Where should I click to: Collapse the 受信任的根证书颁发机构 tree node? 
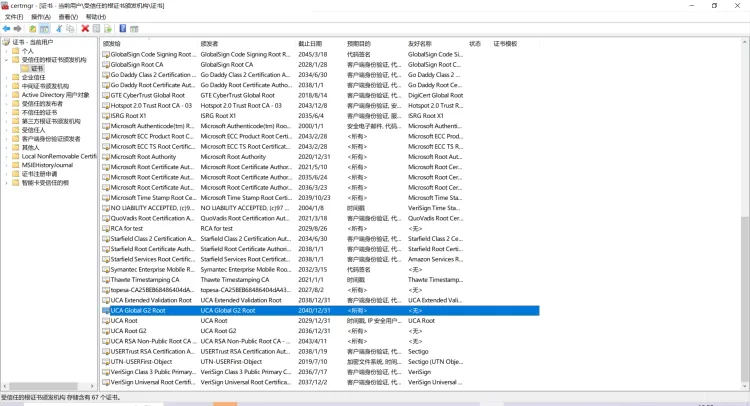tap(4, 60)
